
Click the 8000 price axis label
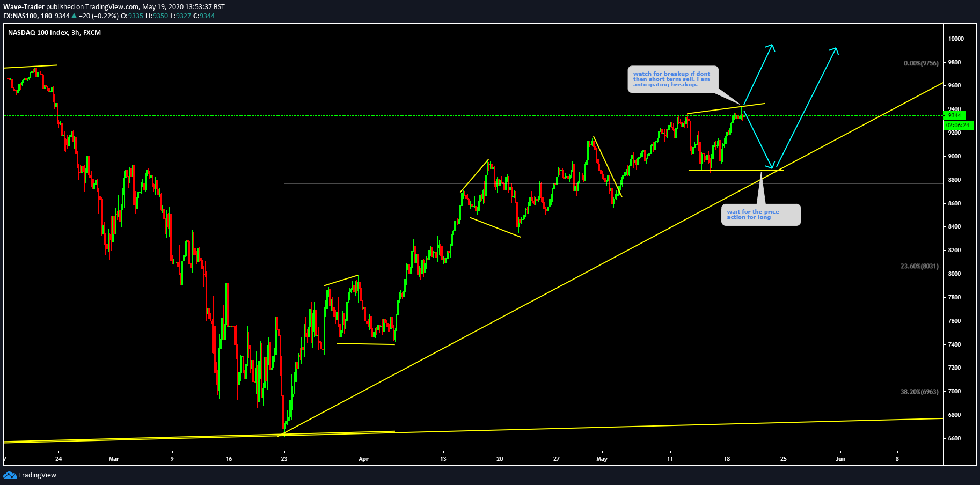(x=954, y=274)
